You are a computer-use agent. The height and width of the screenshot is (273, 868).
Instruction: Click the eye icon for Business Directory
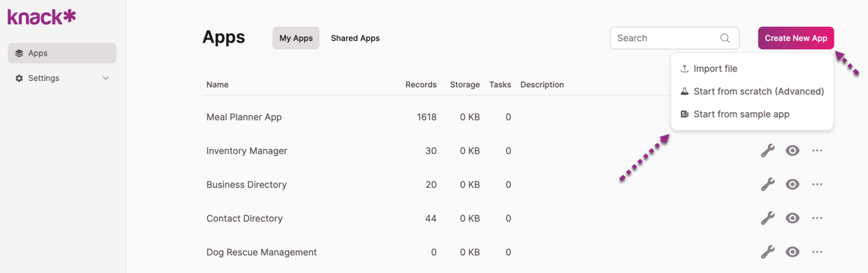[x=792, y=185]
